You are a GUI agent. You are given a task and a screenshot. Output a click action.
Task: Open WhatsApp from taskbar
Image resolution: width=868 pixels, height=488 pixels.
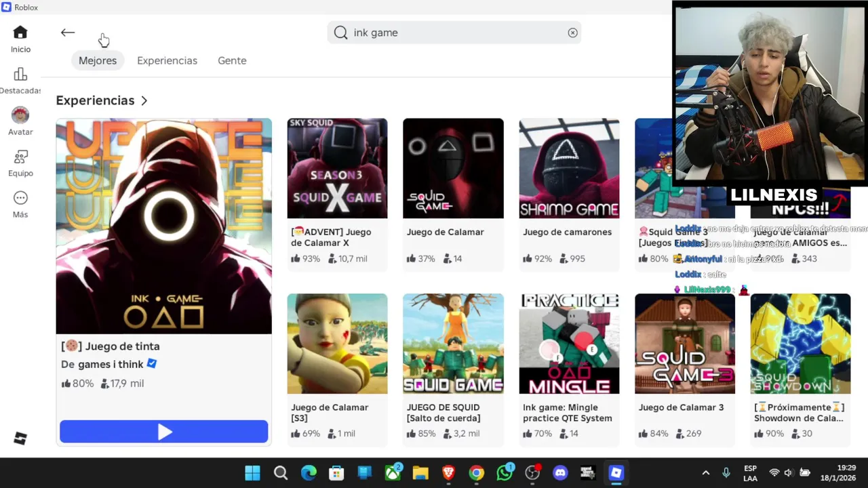505,472
